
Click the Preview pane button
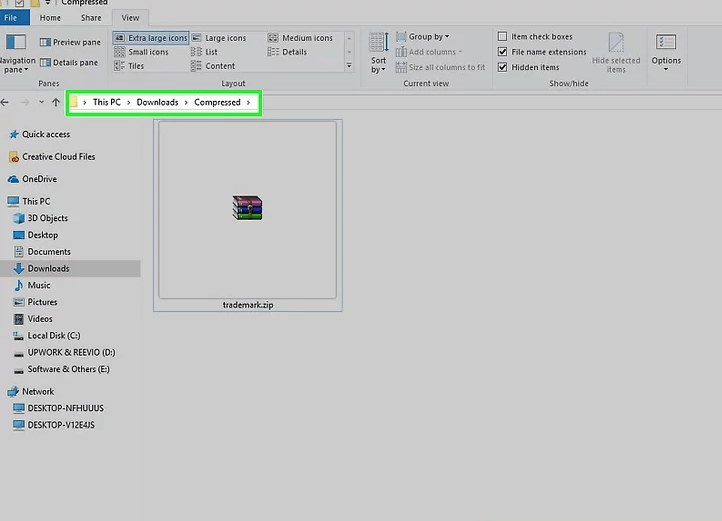tap(70, 43)
